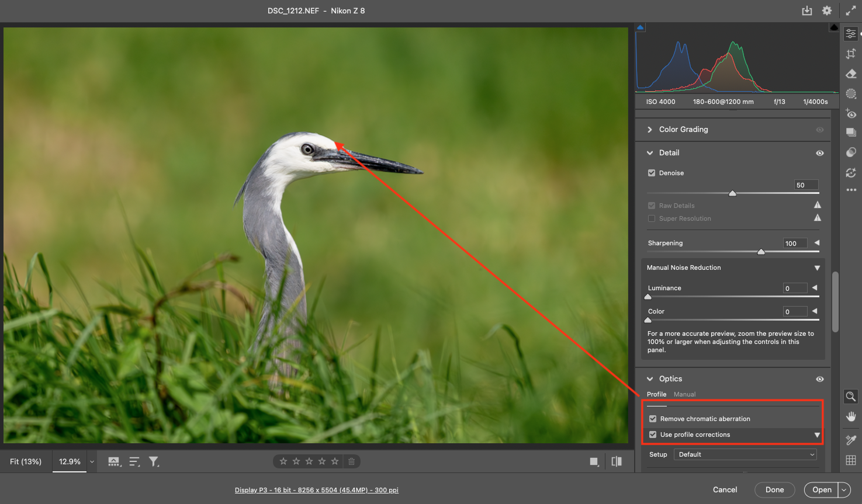This screenshot has width=862, height=504.
Task: Toggle Detail panel visibility eye
Action: pos(820,153)
